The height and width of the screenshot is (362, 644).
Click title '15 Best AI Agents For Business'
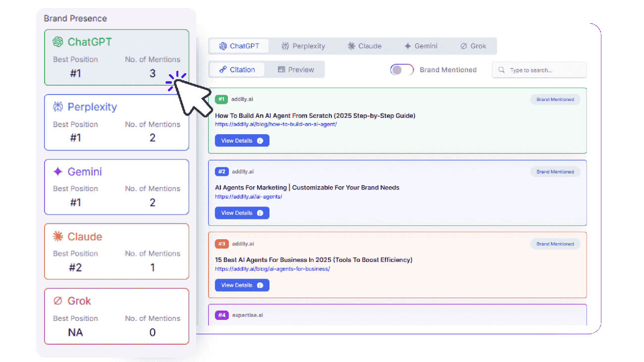(313, 259)
